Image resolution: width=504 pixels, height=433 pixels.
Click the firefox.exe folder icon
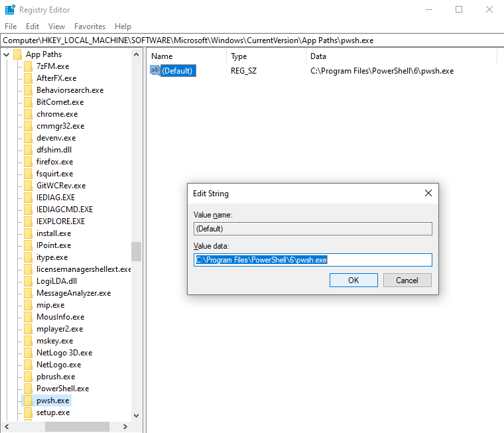tap(29, 162)
